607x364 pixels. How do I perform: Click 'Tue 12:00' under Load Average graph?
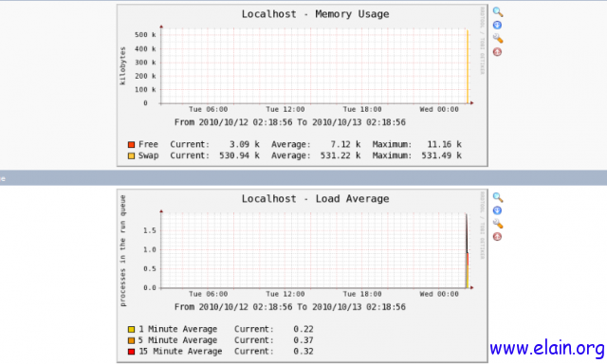[x=285, y=294]
